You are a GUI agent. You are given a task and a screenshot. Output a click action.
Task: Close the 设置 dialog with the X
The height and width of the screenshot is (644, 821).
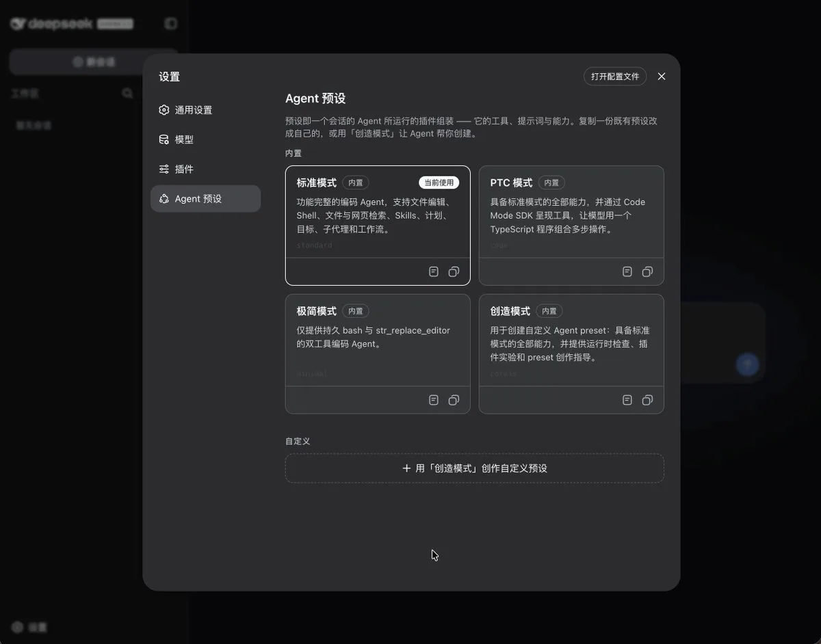[x=662, y=77]
